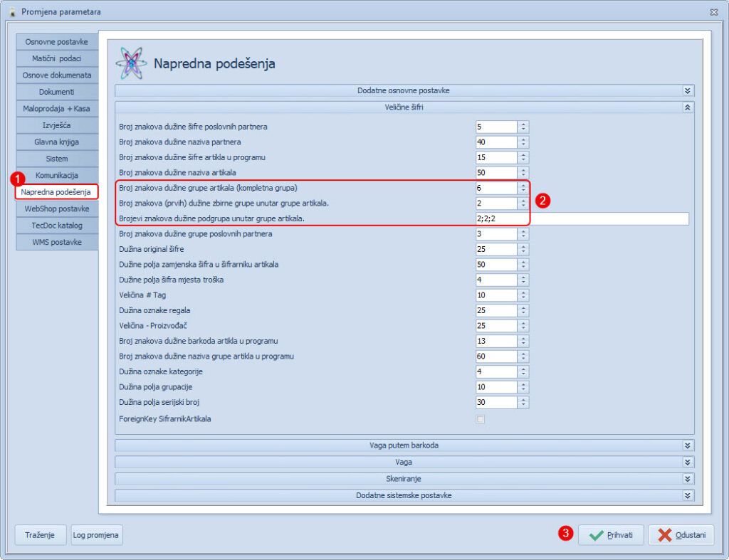This screenshot has height=560, width=729.
Task: Expand the Skeniranje section
Action: click(687, 479)
